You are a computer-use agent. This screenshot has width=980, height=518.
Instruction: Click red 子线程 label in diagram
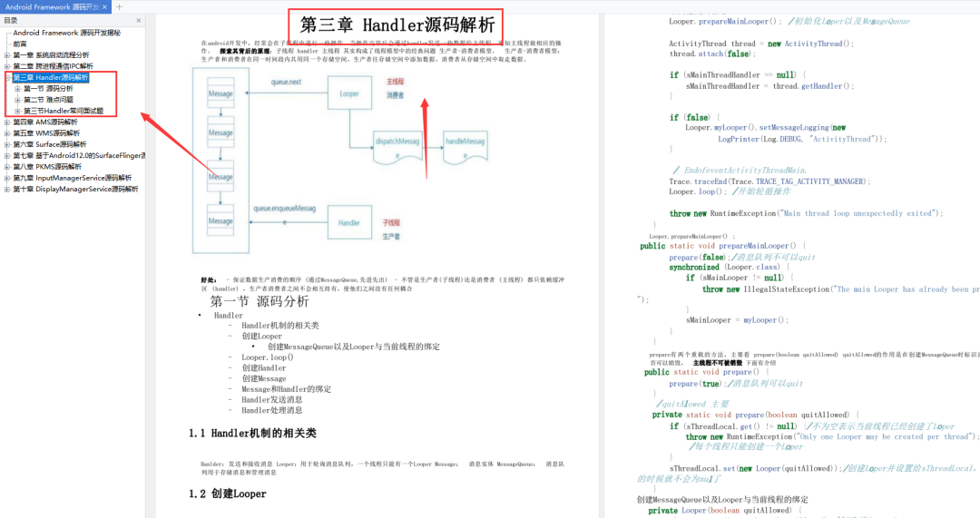391,222
